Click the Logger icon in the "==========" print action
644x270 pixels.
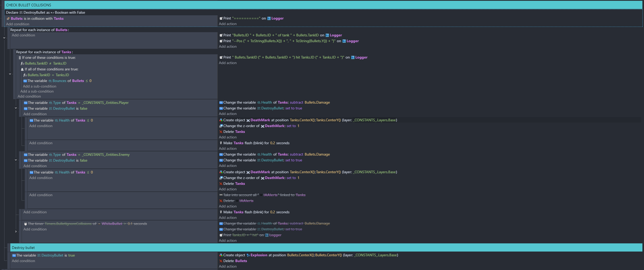[269, 18]
